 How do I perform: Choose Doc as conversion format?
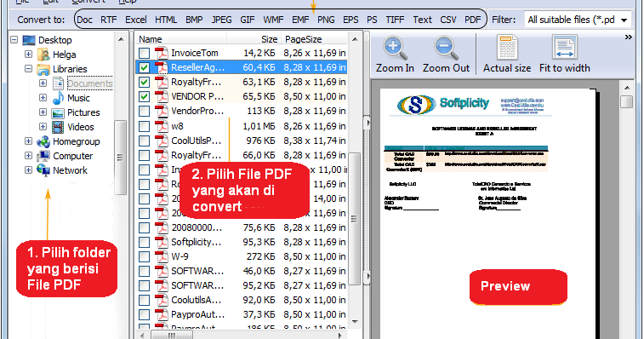coord(84,20)
